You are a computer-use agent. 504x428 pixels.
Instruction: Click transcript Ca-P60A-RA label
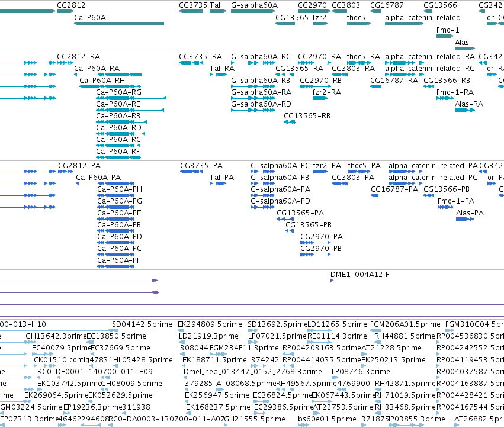(x=97, y=69)
